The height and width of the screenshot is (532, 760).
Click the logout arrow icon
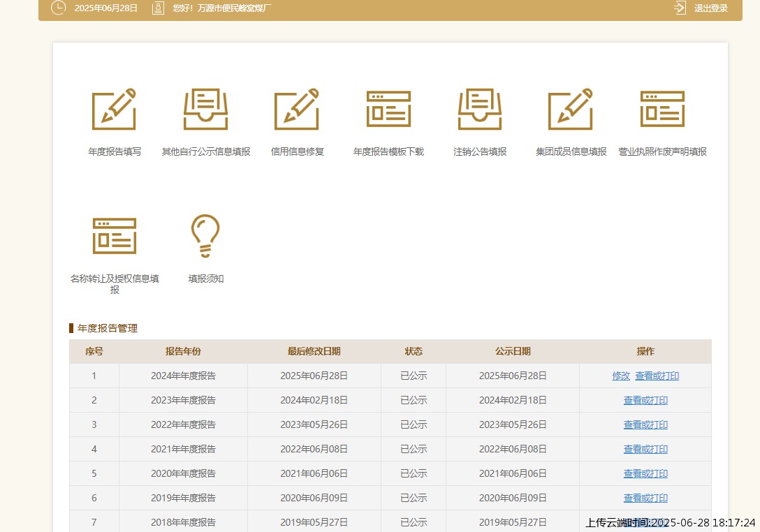click(680, 8)
